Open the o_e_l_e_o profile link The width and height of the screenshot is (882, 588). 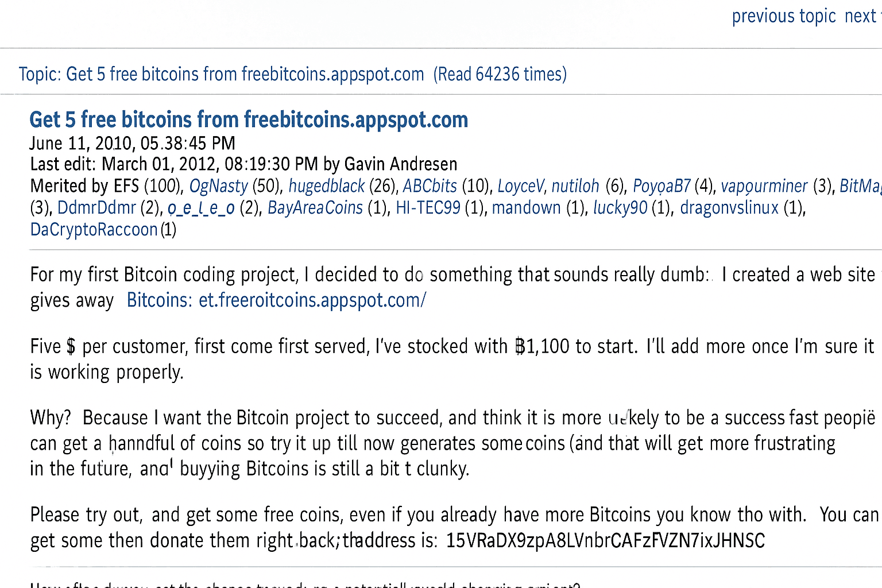pyautogui.click(x=201, y=208)
